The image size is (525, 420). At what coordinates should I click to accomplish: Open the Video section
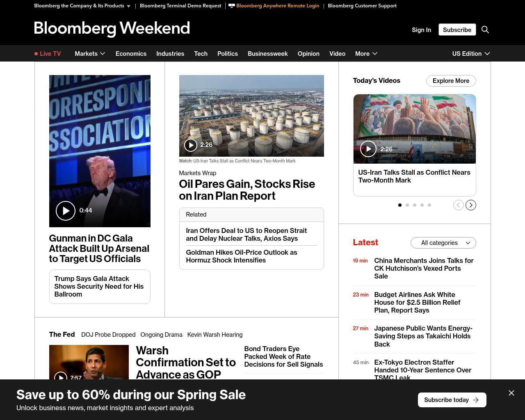tap(337, 54)
